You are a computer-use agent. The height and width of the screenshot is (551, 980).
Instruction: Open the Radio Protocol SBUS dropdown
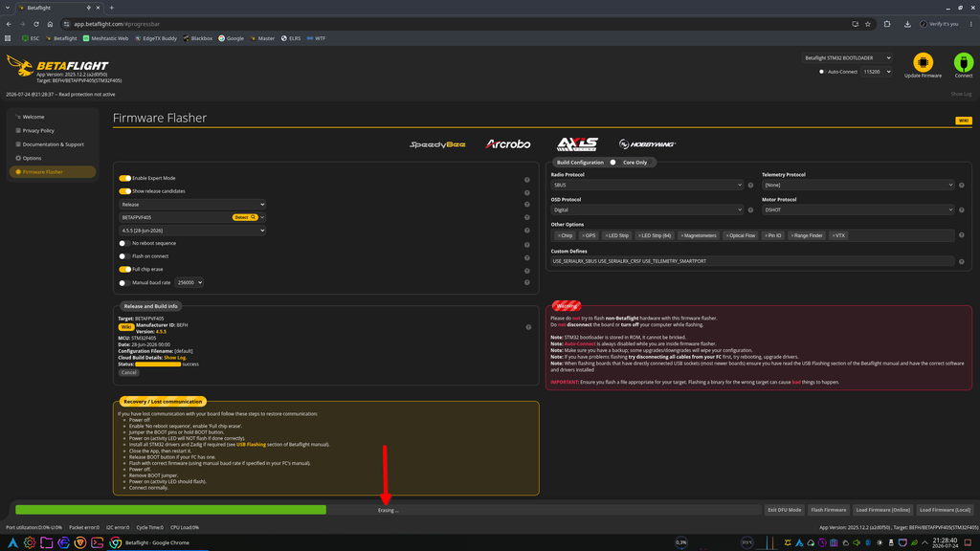[647, 185]
